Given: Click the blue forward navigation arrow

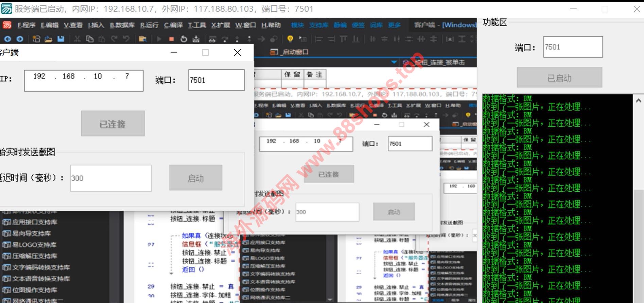Looking at the screenshot, I should point(20,39).
